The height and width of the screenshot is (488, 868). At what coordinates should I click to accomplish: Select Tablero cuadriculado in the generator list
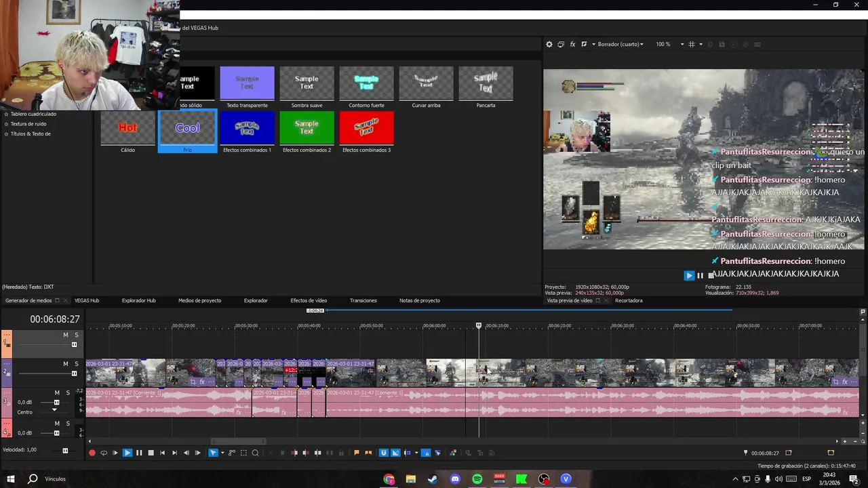[33, 114]
